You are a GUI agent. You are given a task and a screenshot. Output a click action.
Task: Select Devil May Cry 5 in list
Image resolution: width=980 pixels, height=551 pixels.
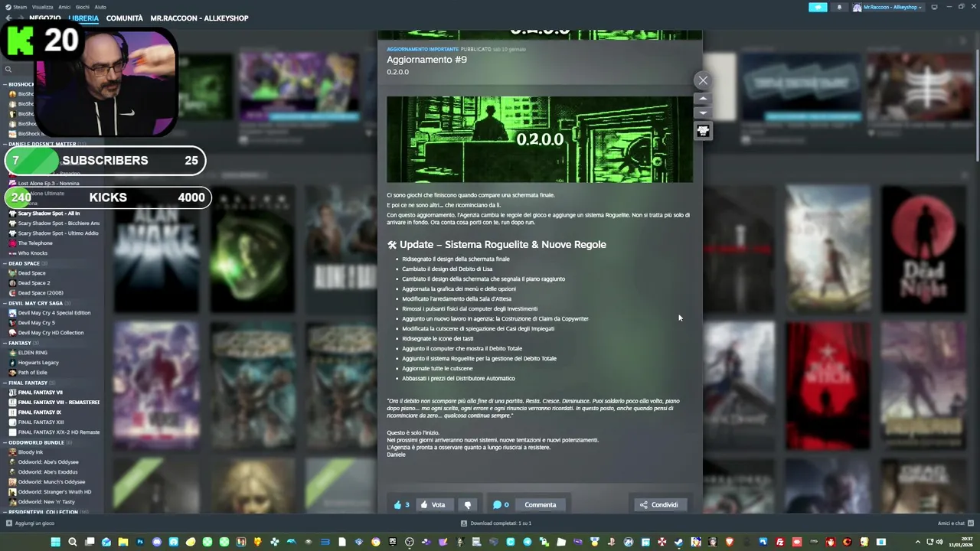coord(36,323)
